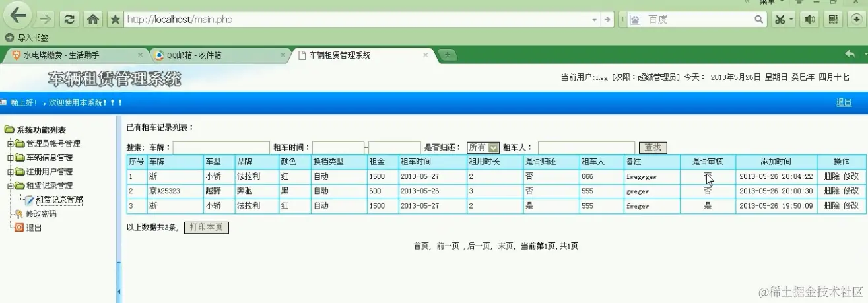
Task: Open the address bar history dropdown arrow
Action: [x=593, y=20]
